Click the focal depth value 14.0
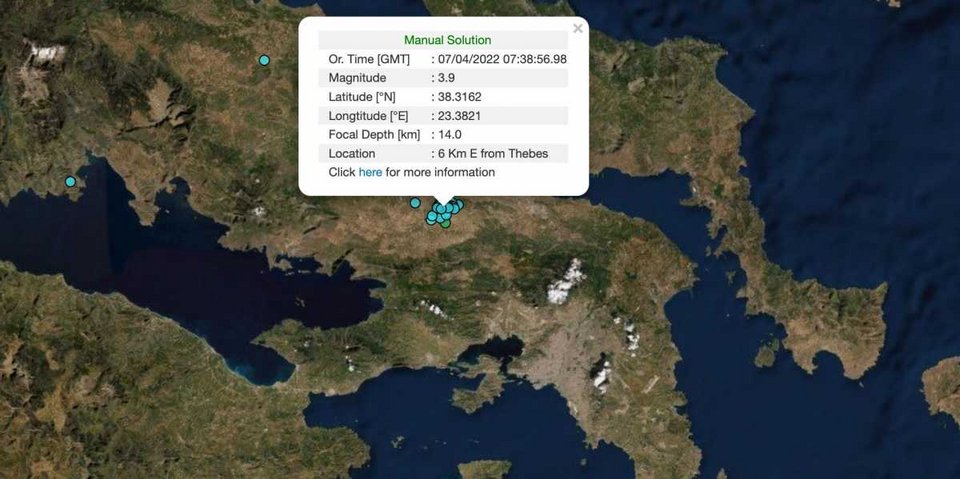The width and height of the screenshot is (960, 479). [x=450, y=134]
